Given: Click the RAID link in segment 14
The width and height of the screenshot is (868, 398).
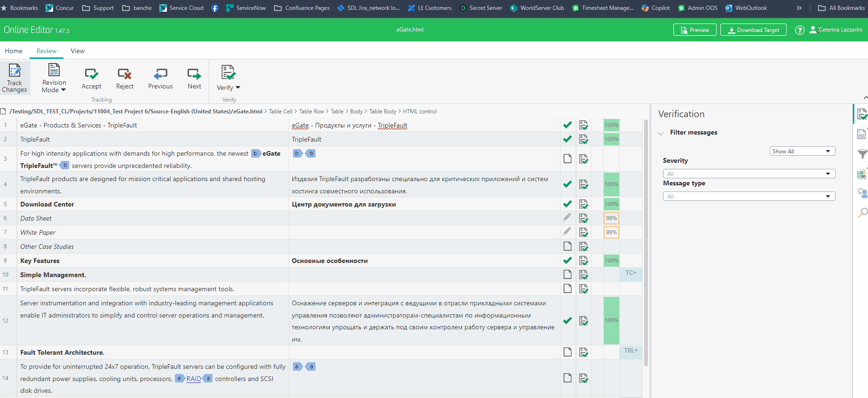Looking at the screenshot, I should [194, 379].
